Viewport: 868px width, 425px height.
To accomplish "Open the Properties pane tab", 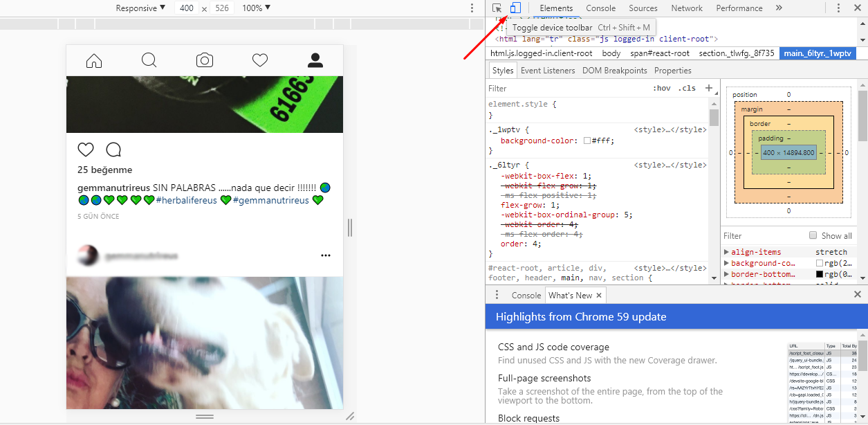I will tap(673, 71).
